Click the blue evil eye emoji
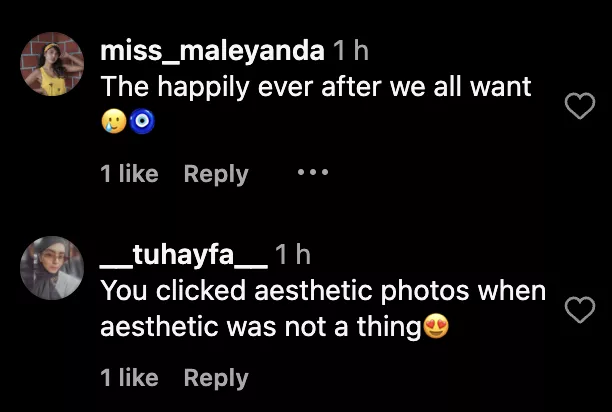612x412 pixels. click(x=143, y=121)
